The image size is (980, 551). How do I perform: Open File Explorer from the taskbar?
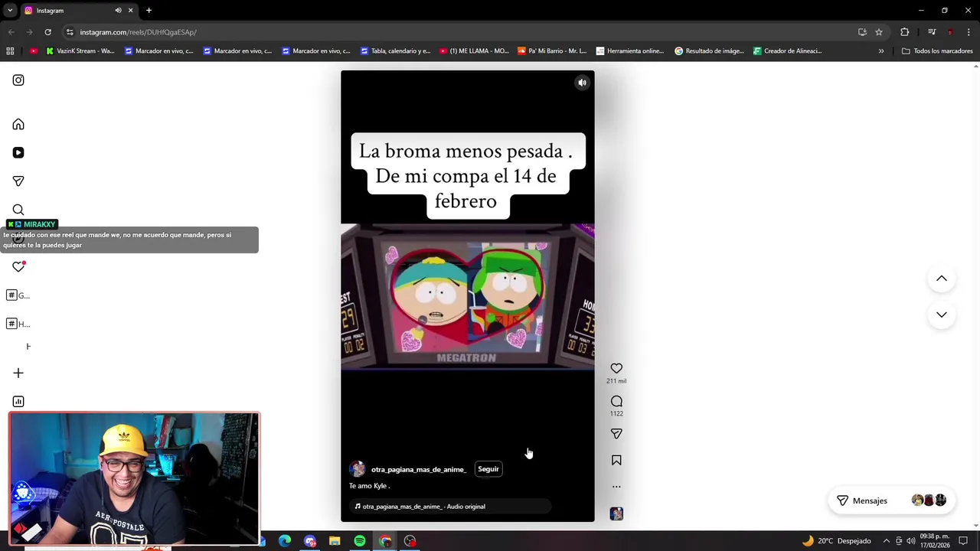335,541
